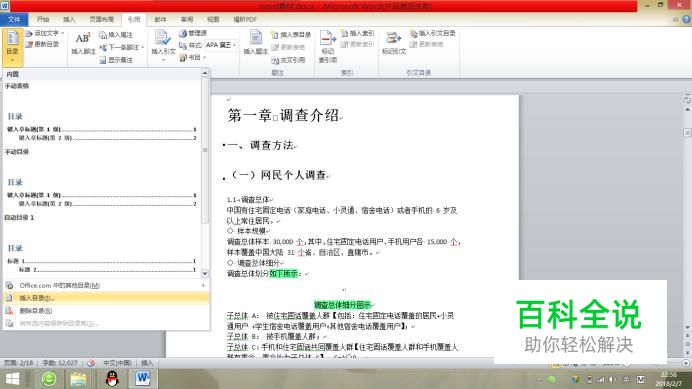Click the Word icon in taskbar
Screen dimensions: 692x389
[143, 378]
